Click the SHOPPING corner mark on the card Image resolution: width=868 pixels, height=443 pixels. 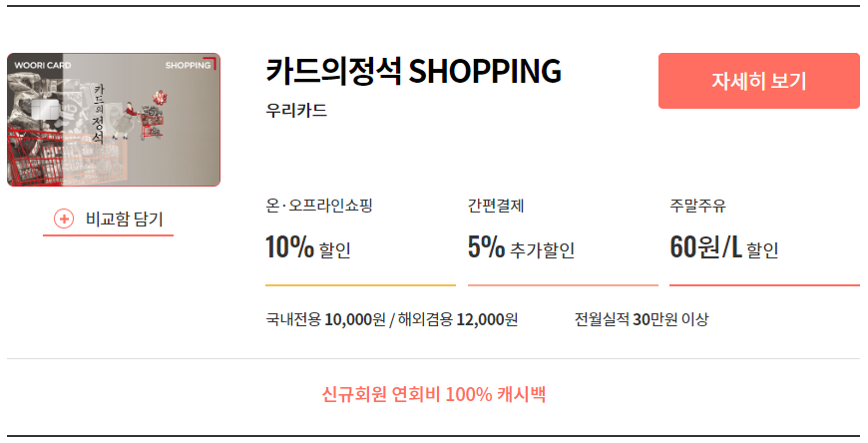click(x=190, y=64)
